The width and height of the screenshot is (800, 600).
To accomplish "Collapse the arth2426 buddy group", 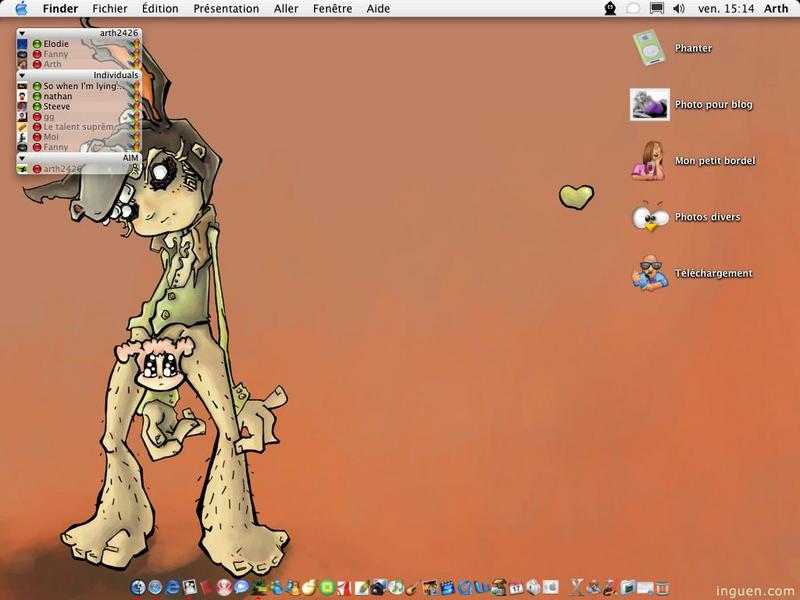I will click(x=22, y=33).
